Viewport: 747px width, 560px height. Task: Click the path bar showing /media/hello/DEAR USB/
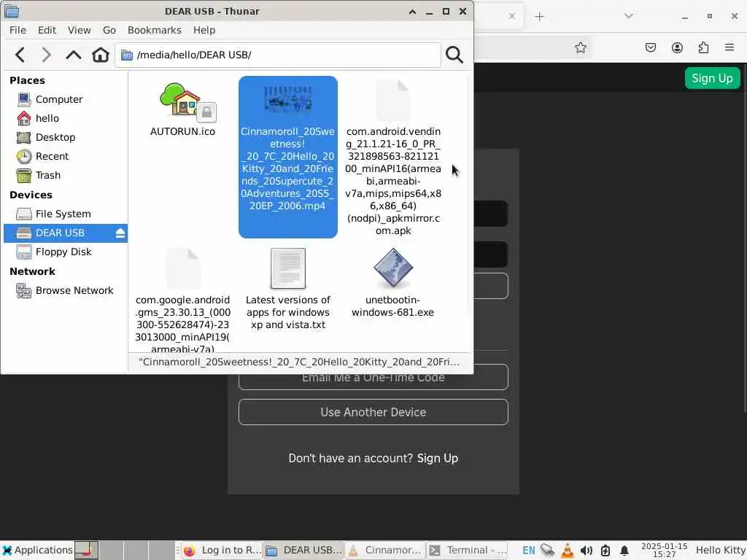(x=278, y=55)
